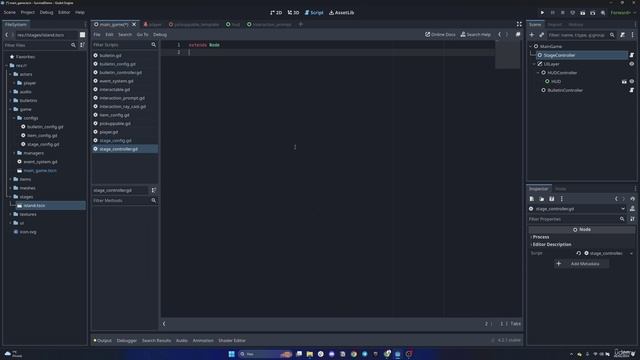Open script editor File menu
This screenshot has width=640, height=360.
coord(97,35)
